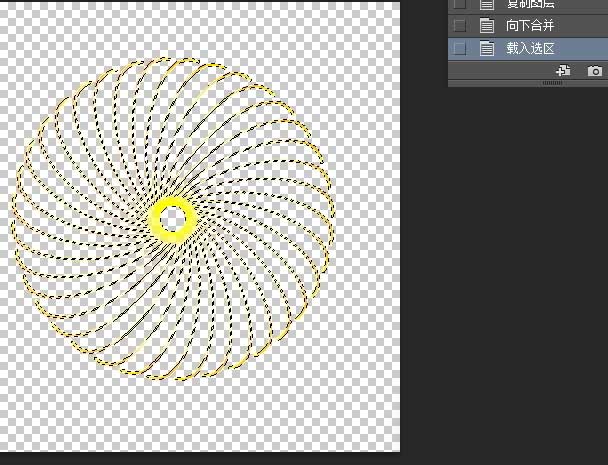Click the history panel bottom resize grip
608x465 pixels.
pyautogui.click(x=552, y=83)
